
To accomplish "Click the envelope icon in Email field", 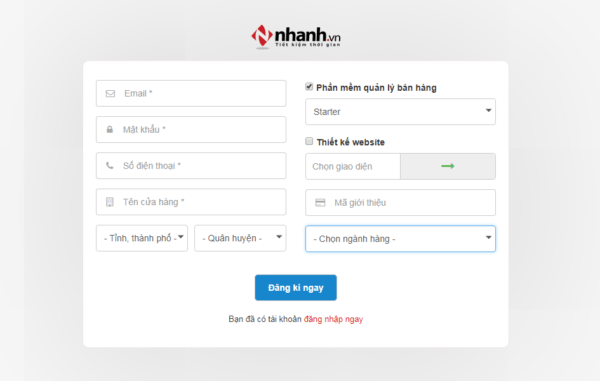I will (110, 94).
